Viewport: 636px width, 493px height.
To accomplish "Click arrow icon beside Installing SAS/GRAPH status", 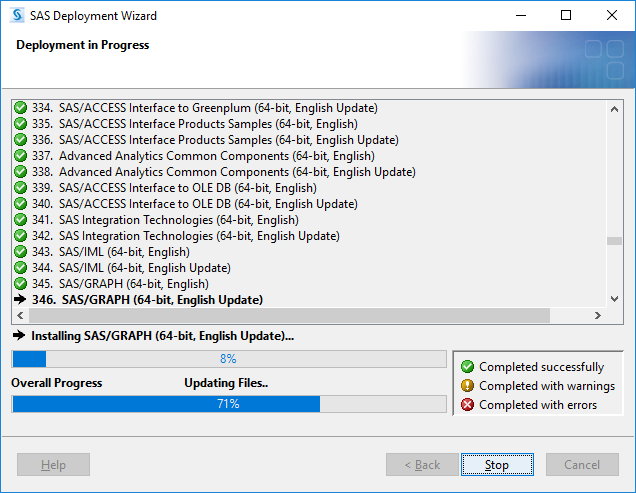I will [x=19, y=335].
